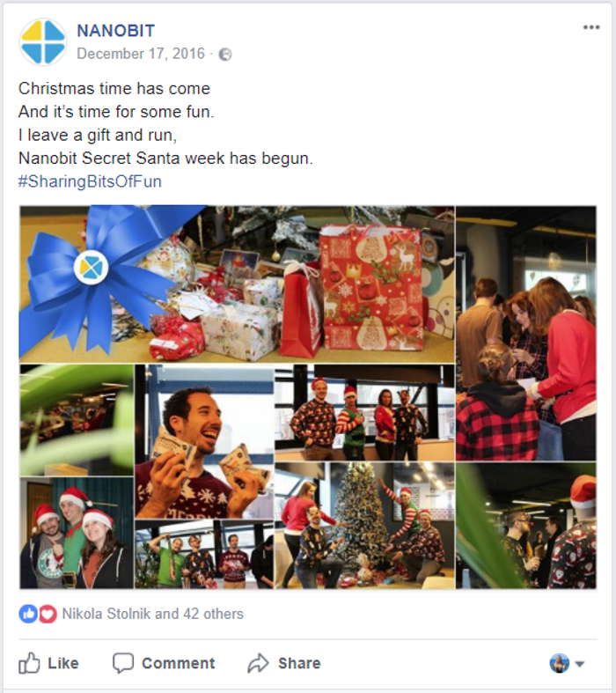View Nikola Stolnik and 42 others reactions

pyautogui.click(x=153, y=614)
